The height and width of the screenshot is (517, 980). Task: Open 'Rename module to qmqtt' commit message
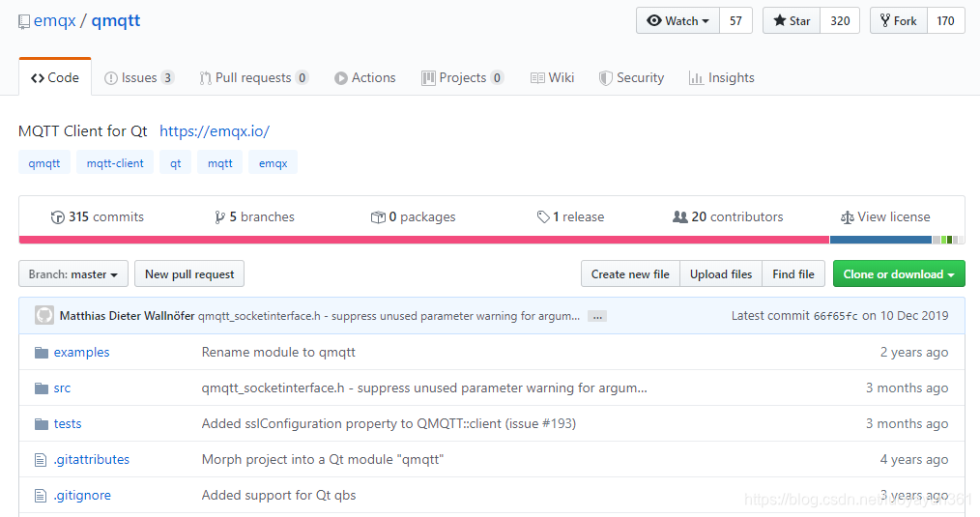click(x=278, y=352)
